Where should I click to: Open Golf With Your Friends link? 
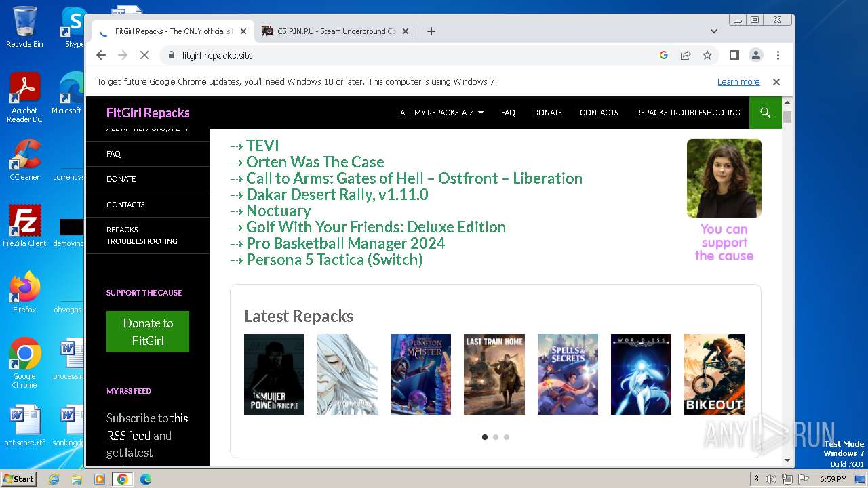(x=376, y=227)
